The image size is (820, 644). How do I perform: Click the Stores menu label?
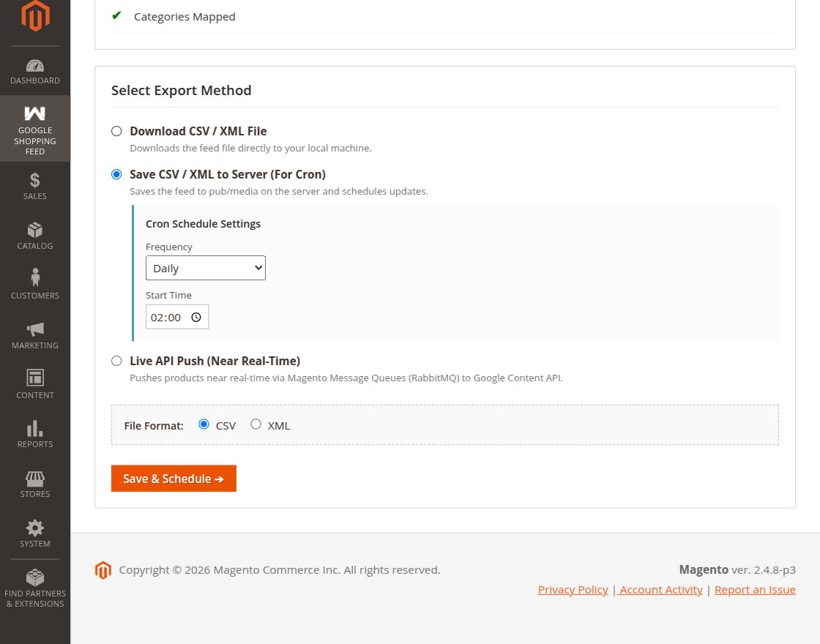[x=35, y=494]
